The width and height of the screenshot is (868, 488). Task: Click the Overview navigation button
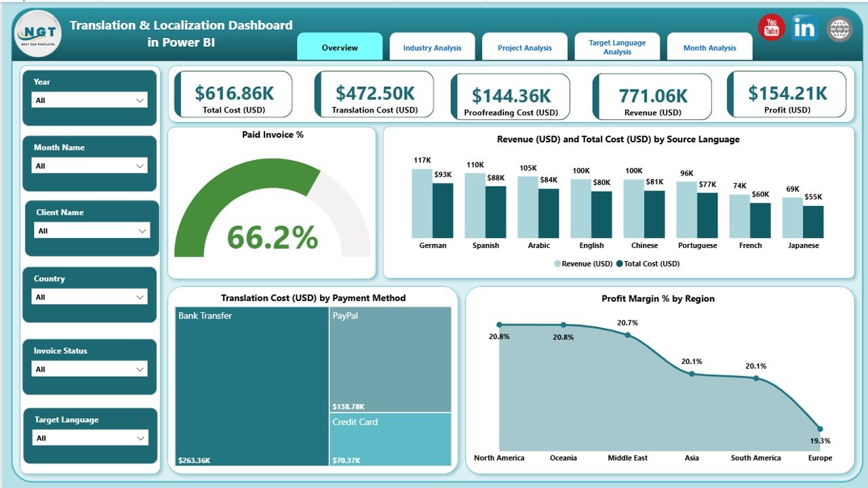pos(340,47)
